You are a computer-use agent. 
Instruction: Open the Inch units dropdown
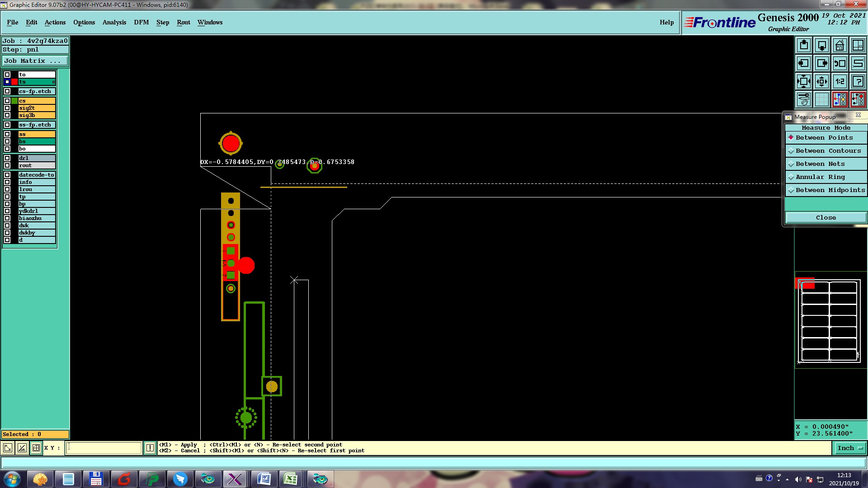(x=850, y=448)
